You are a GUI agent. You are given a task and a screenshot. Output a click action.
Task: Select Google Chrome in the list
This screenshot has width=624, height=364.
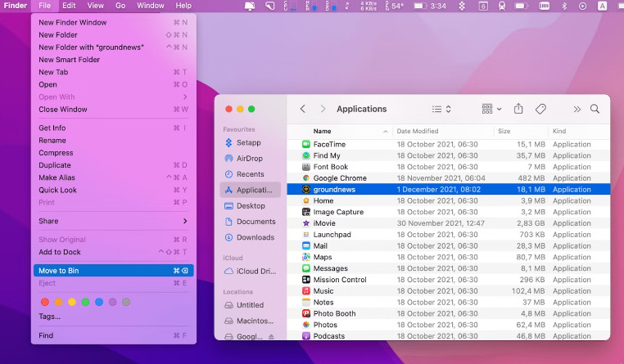click(448, 178)
